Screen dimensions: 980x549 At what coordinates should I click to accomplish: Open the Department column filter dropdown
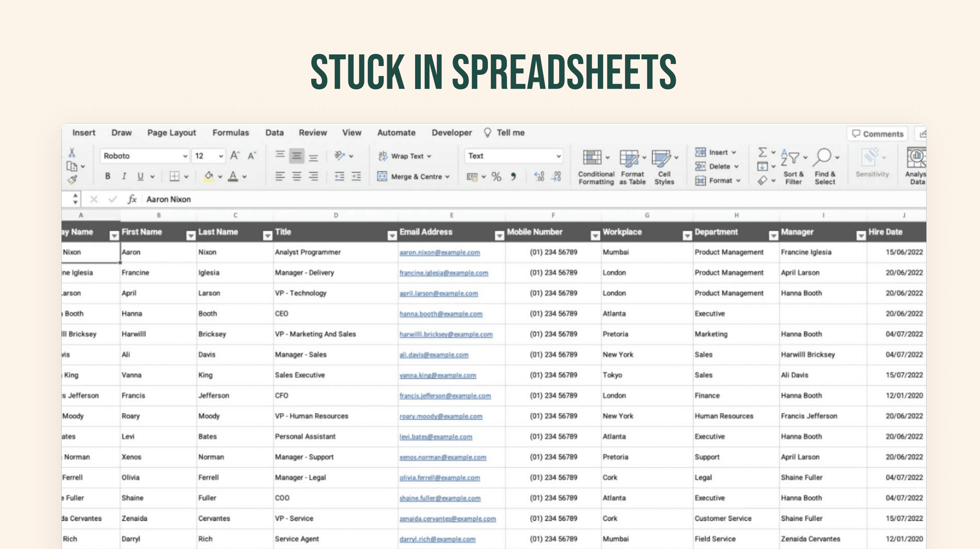[x=773, y=236]
